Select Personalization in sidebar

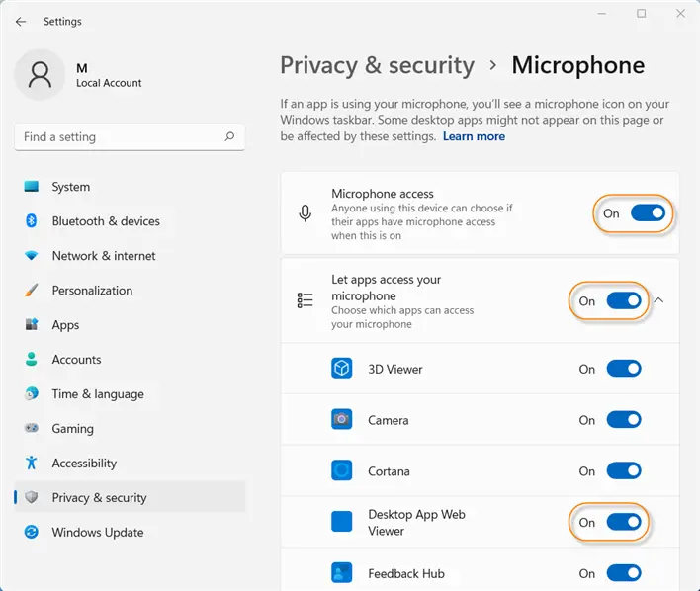(x=130, y=291)
